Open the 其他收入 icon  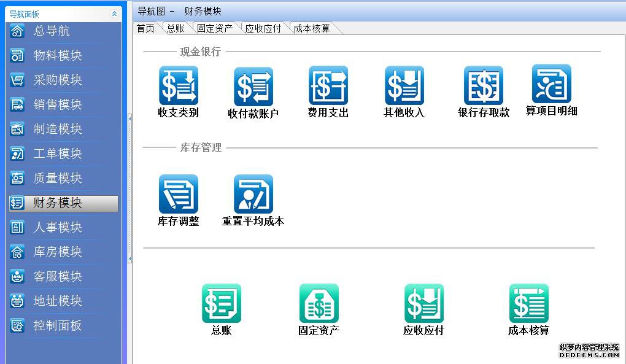tap(404, 85)
